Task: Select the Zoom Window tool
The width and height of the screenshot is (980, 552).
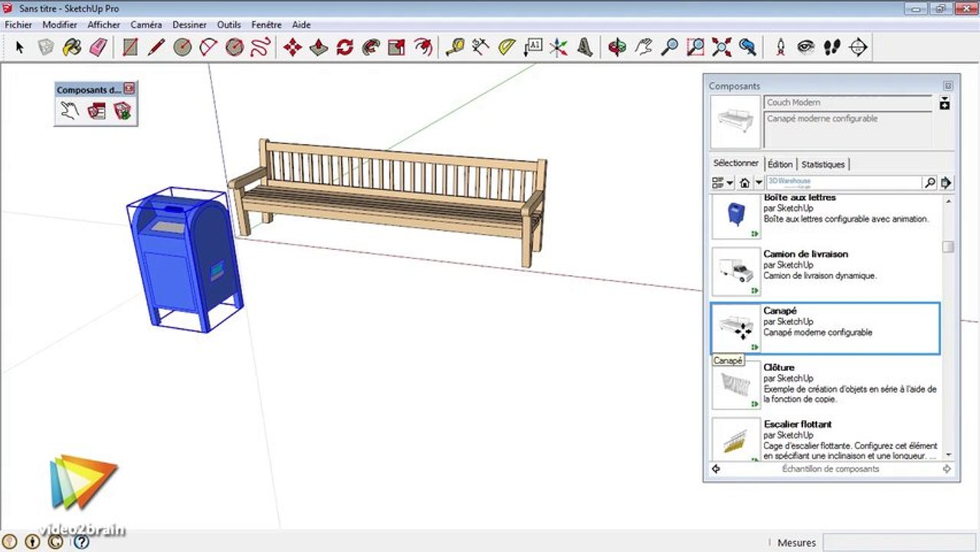Action: [696, 48]
